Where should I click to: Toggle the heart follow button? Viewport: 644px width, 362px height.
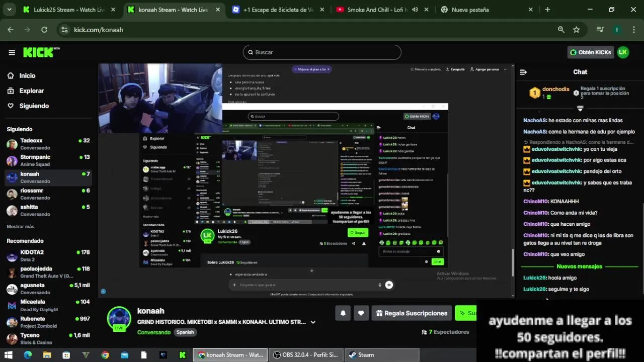tap(361, 313)
